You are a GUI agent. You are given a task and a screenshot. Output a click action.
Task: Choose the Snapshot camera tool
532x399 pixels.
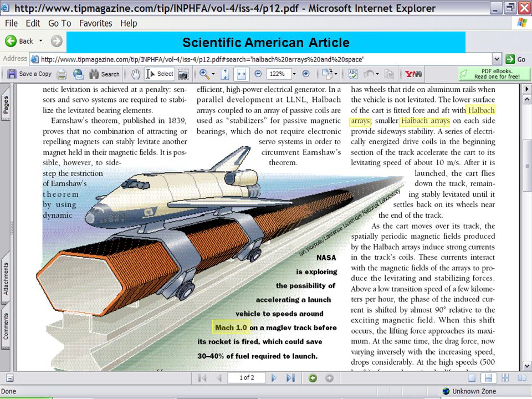(183, 74)
